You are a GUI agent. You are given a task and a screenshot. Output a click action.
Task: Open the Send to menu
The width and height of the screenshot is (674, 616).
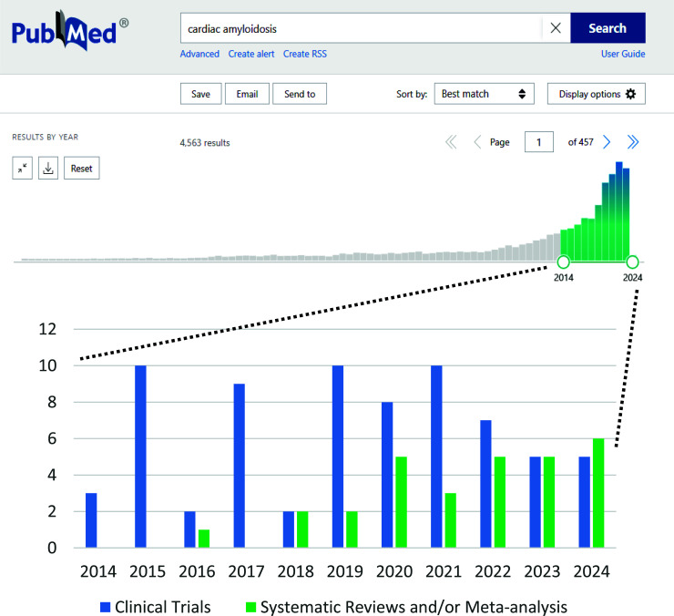tap(300, 94)
